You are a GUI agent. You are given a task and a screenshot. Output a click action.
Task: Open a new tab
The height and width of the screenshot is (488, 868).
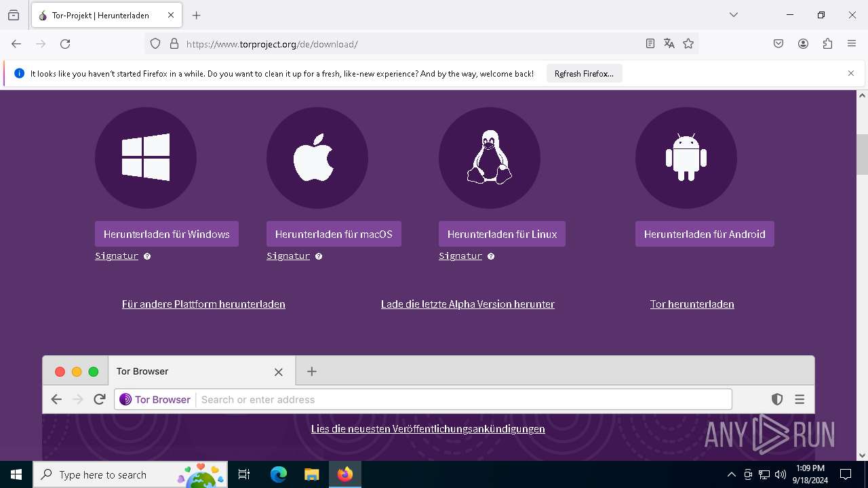click(x=197, y=15)
